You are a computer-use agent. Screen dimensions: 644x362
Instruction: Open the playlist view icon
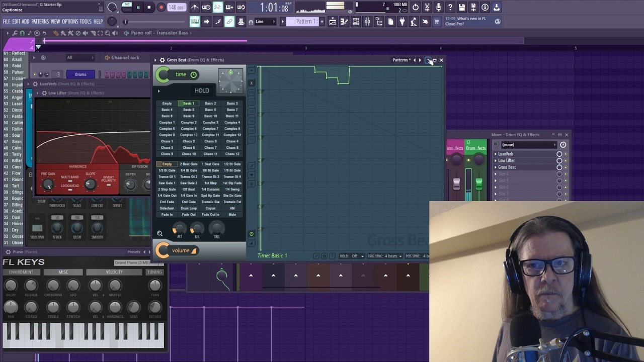point(333,22)
